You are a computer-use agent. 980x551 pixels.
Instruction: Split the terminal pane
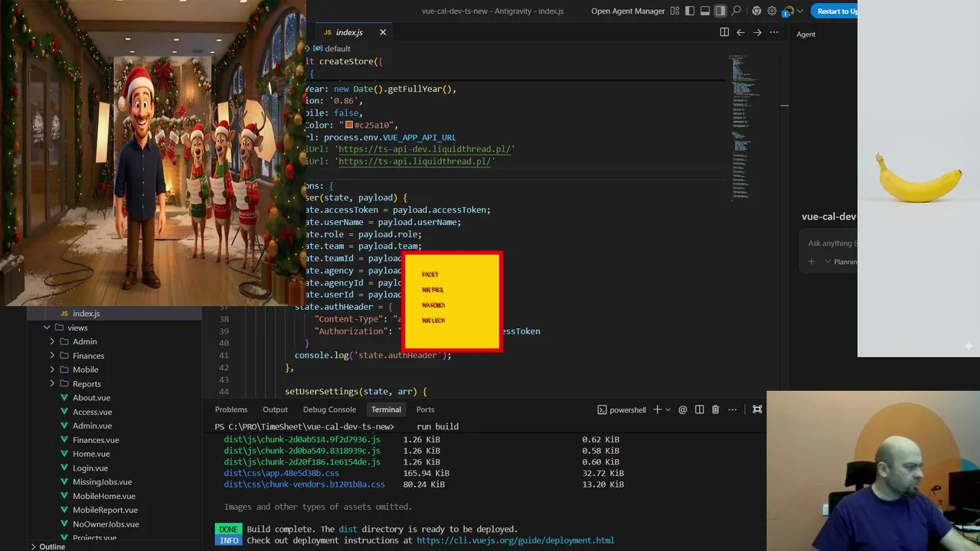click(699, 409)
